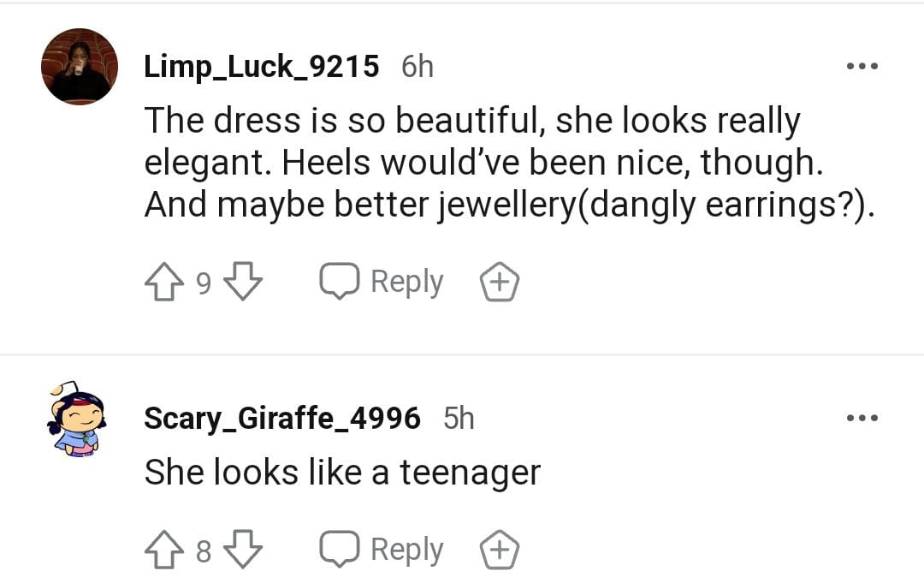This screenshot has width=924, height=583.
Task: Upvote the "She looks like a teenager" comment
Action: (163, 550)
